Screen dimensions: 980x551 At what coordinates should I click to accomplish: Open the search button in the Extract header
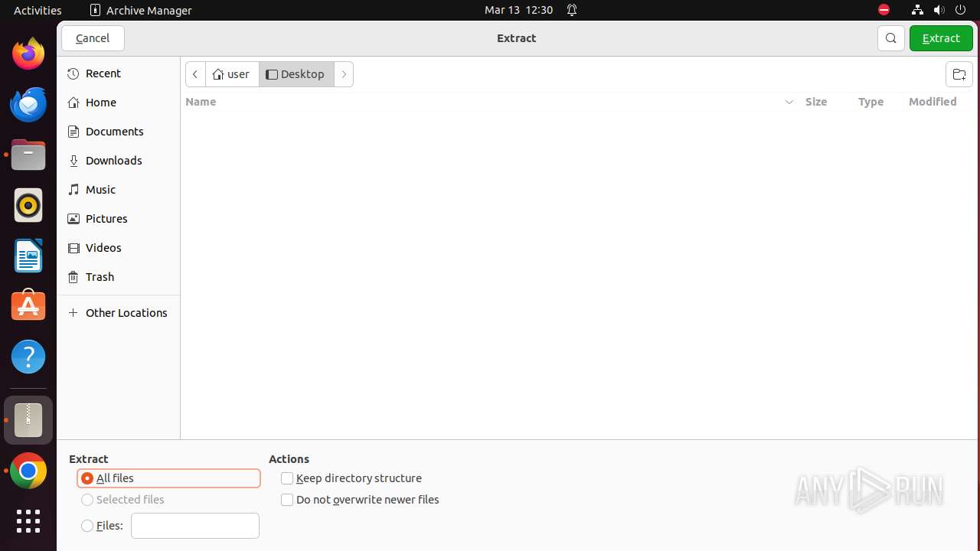[891, 38]
